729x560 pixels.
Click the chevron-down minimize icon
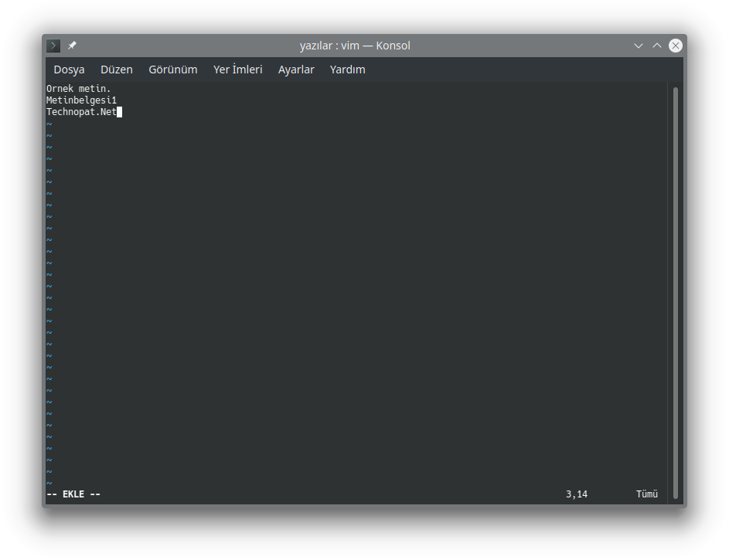638,45
